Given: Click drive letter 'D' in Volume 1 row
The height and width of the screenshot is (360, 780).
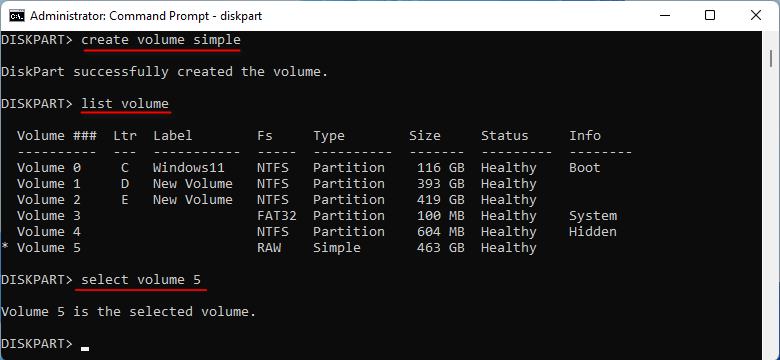Looking at the screenshot, I should click(125, 183).
